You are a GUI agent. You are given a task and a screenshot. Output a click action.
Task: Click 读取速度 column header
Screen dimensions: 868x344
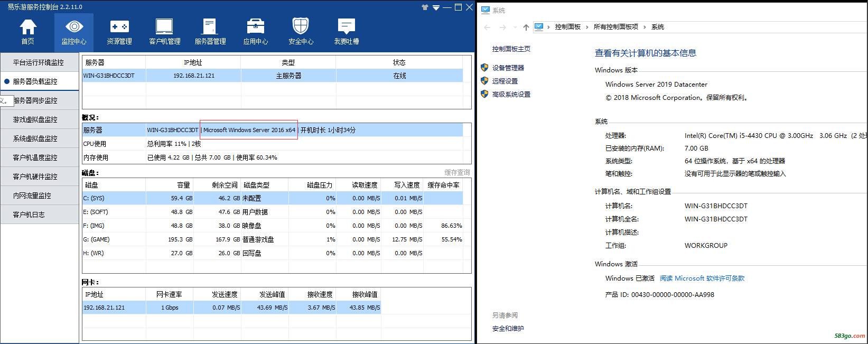coord(358,185)
